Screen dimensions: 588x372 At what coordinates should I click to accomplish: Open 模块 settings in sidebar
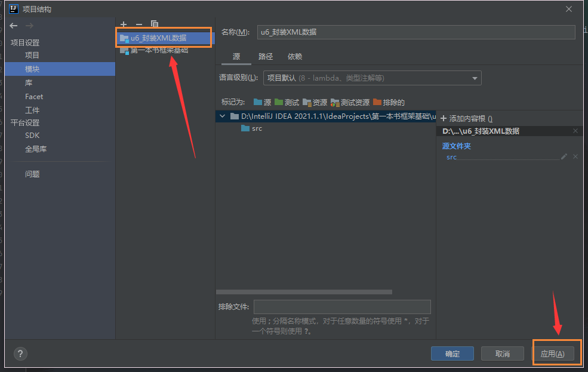(60, 69)
